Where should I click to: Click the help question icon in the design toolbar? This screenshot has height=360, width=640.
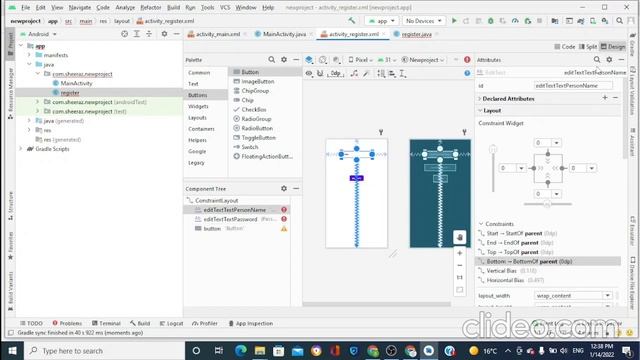pyautogui.click(x=467, y=73)
